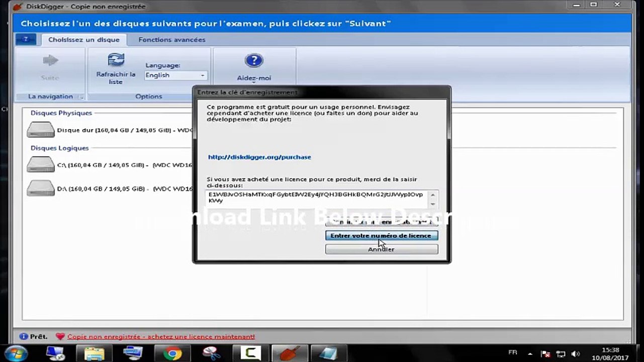Open Chrome from the taskbar
The width and height of the screenshot is (644, 362).
pyautogui.click(x=172, y=353)
